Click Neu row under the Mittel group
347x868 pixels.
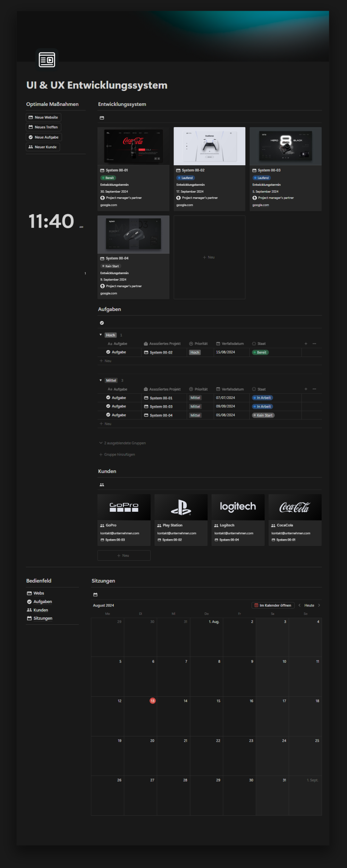210,424
